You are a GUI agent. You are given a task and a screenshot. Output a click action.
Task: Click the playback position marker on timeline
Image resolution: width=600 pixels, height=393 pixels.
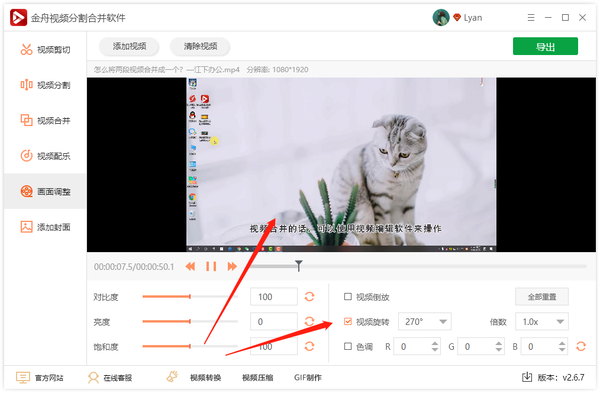(298, 266)
